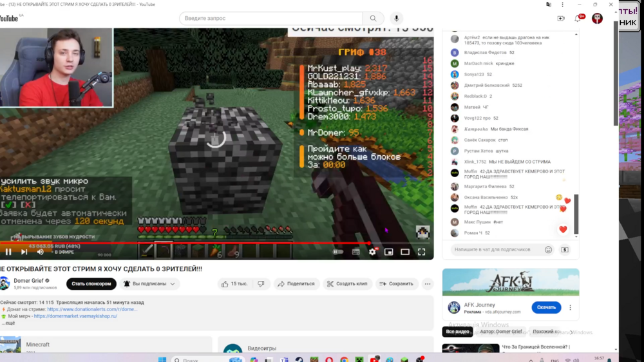Open the AFK Journey ad options menu
644x362 pixels.
(x=570, y=307)
